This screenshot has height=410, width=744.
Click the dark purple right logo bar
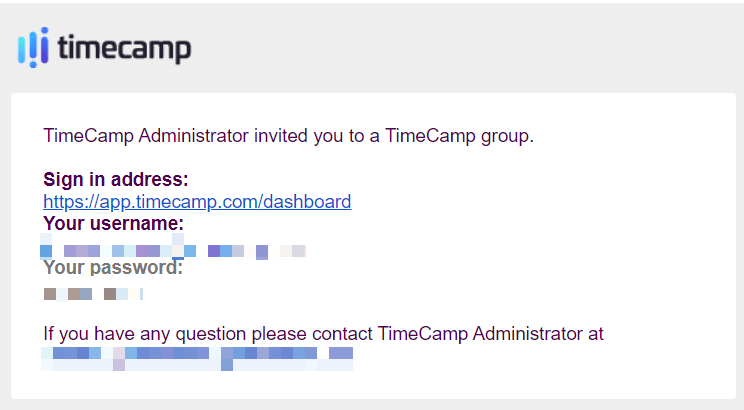coord(45,49)
